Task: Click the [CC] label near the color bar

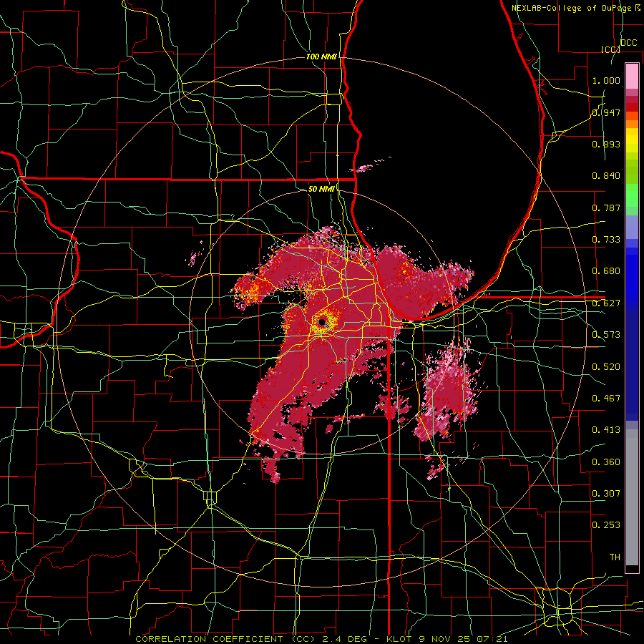Action: (x=610, y=49)
